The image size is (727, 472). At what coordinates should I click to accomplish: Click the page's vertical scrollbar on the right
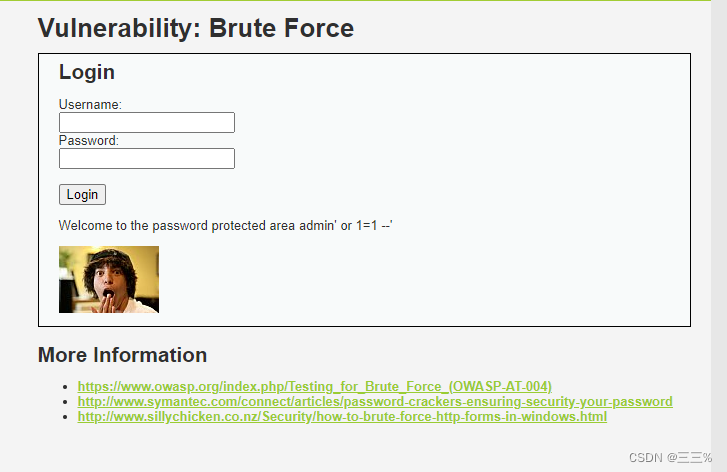click(x=719, y=236)
